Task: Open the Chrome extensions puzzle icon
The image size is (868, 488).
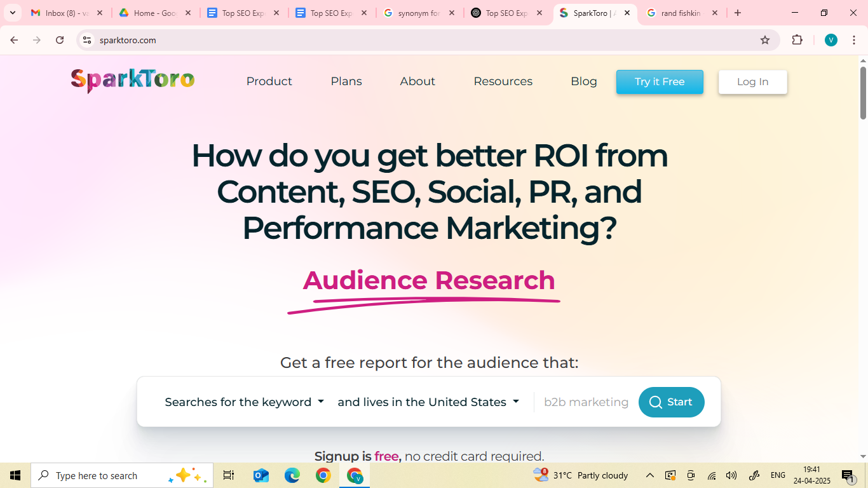Action: 797,40
